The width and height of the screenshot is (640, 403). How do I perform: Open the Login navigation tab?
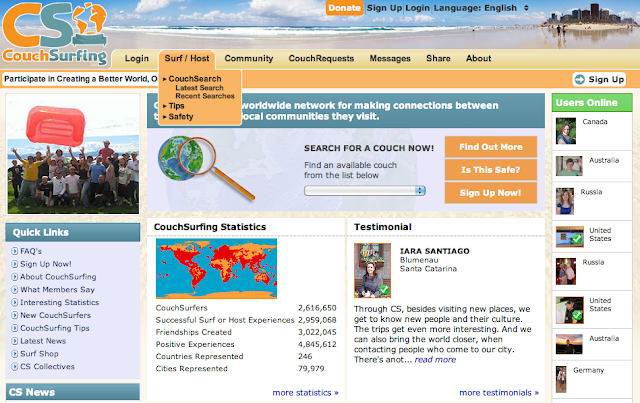137,58
